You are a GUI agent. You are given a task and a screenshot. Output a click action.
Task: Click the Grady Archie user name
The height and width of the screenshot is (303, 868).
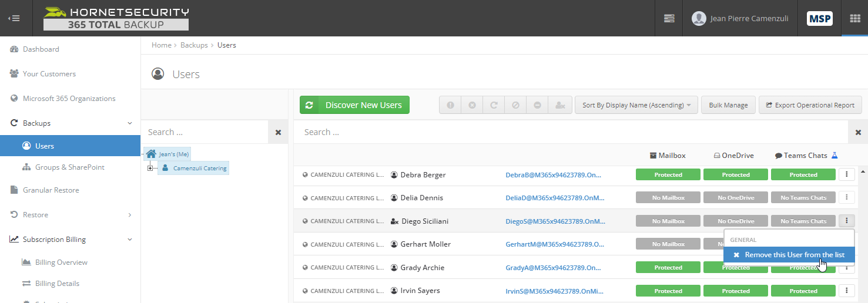pos(423,268)
